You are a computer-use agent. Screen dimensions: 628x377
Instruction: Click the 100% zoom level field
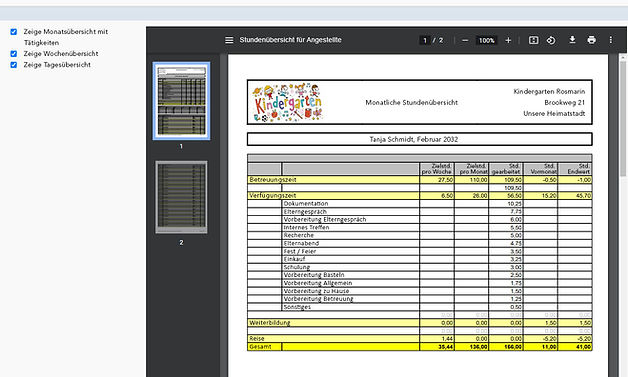tap(487, 40)
